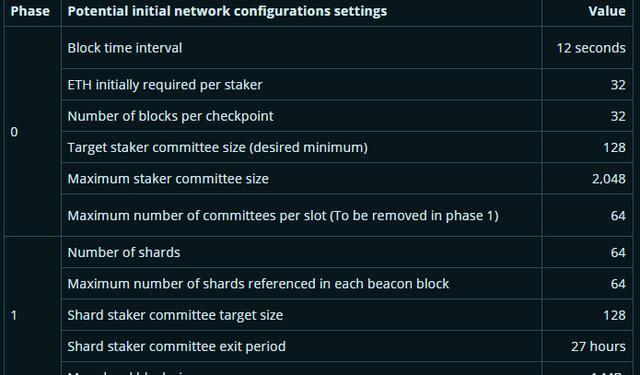Click the 64 value beside Number of shards
This screenshot has height=375, width=640.
tap(618, 252)
